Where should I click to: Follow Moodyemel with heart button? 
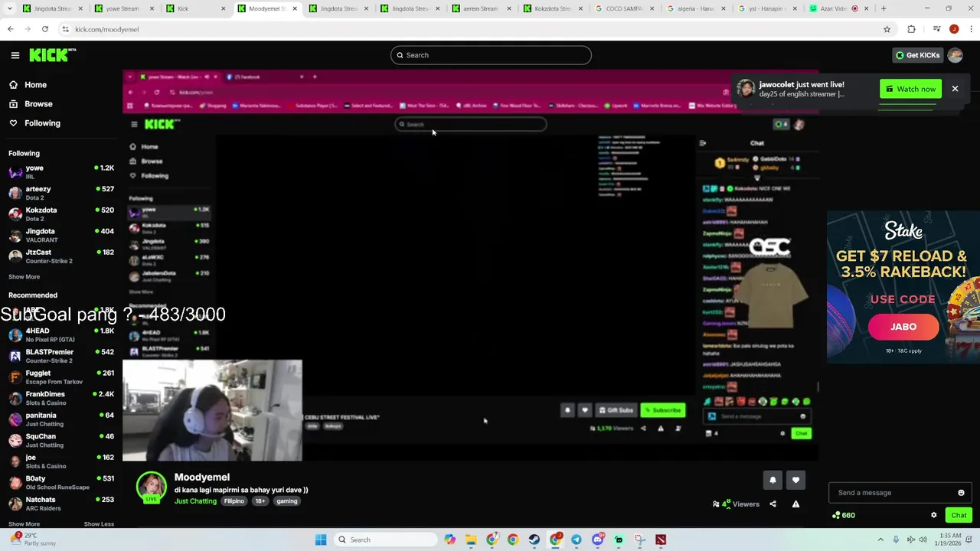(x=795, y=480)
